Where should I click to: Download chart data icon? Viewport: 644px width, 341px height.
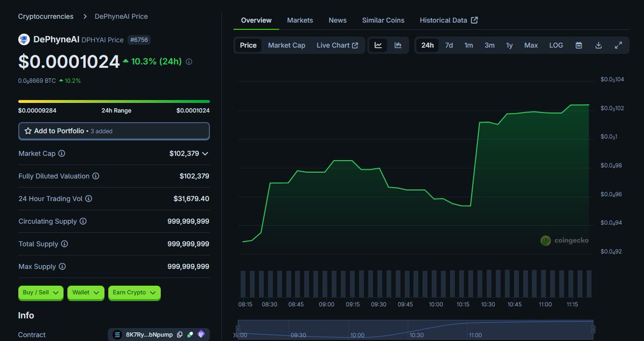[x=598, y=45]
